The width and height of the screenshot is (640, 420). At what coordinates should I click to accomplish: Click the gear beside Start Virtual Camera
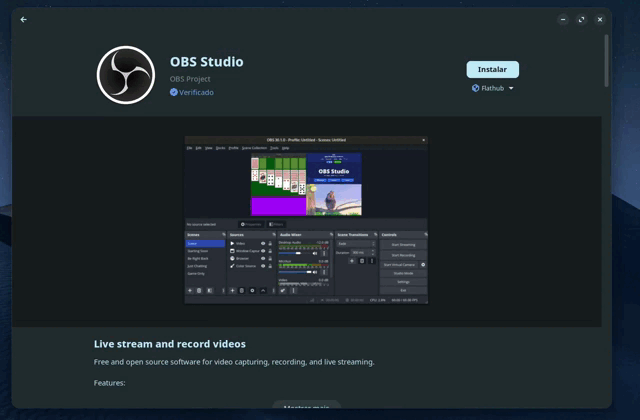click(x=423, y=265)
